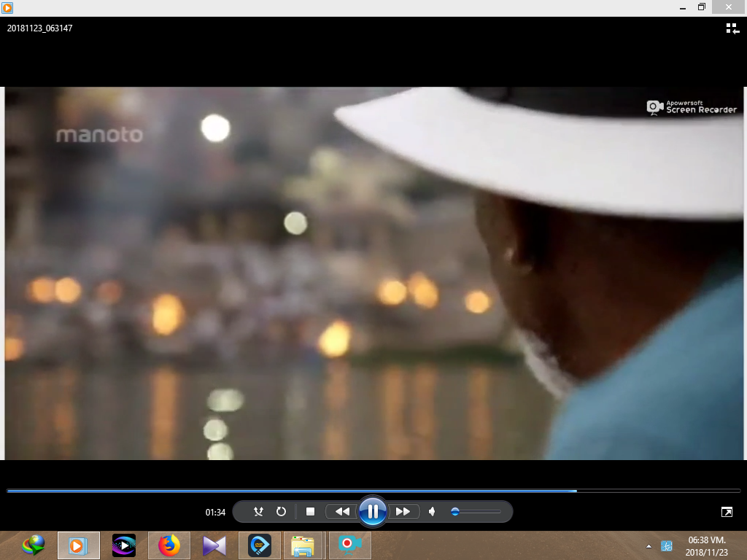Toggle repeat playback mode

(x=281, y=511)
